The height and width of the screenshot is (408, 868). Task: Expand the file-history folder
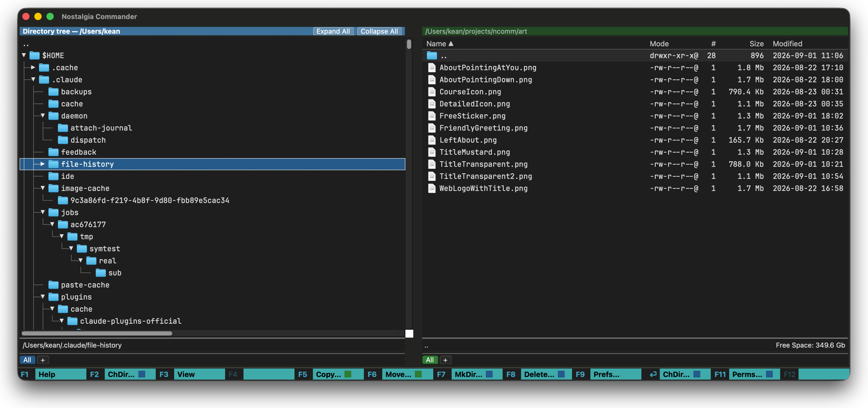click(43, 164)
